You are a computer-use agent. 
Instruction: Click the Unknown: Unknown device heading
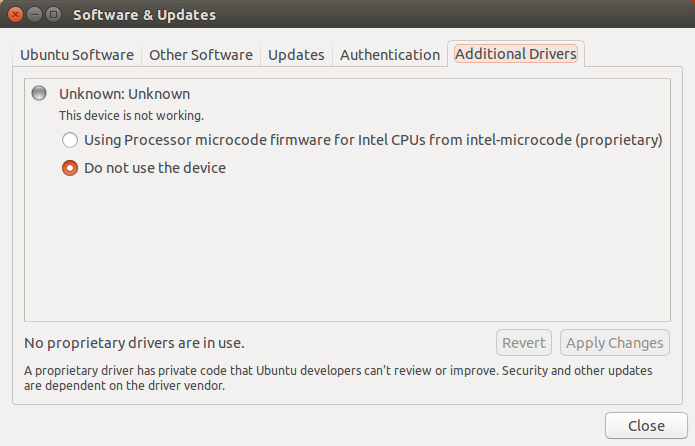tap(125, 94)
